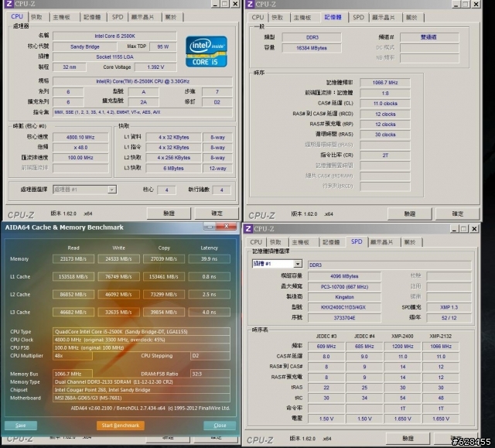Click the Core Voltage value '1.392 V'
The image size is (495, 448).
(x=155, y=67)
